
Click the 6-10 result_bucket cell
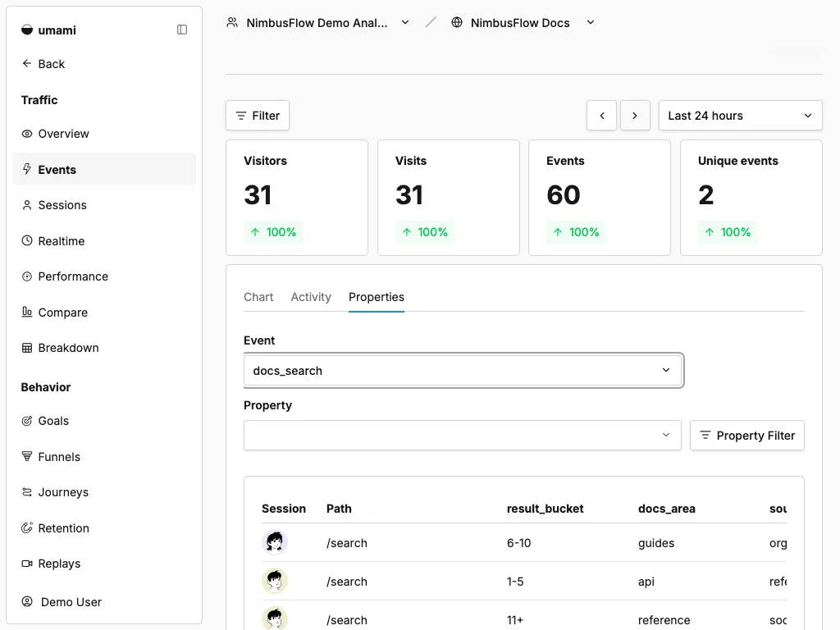518,543
